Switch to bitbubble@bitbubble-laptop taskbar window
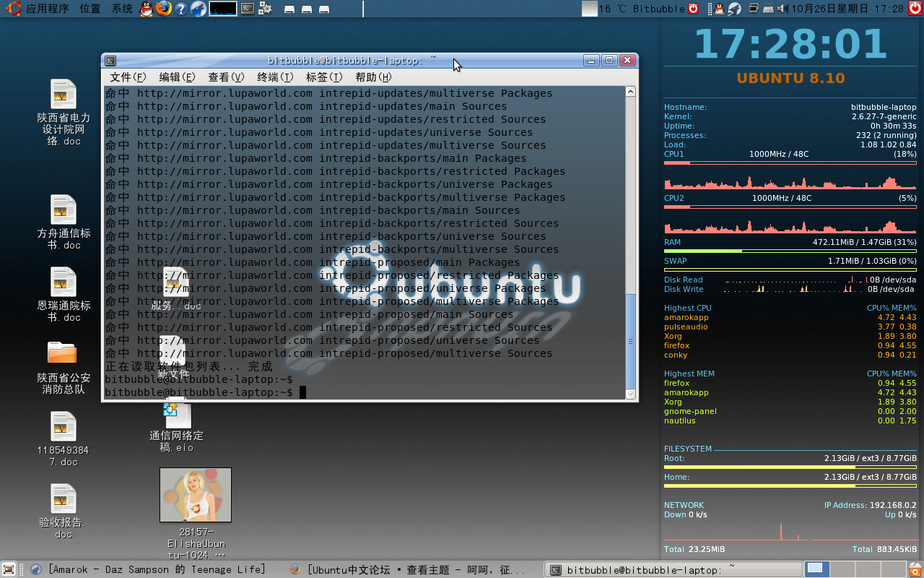Screen dimensions: 924x578 674,569
